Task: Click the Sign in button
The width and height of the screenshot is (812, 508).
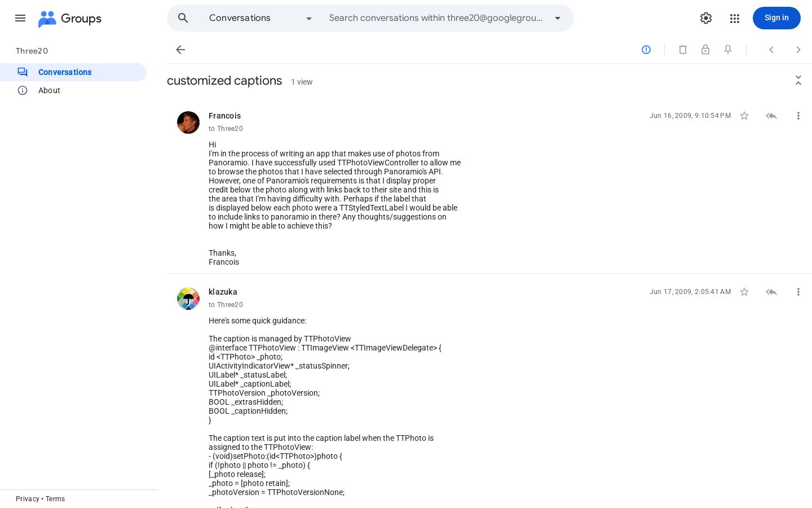Action: click(776, 18)
